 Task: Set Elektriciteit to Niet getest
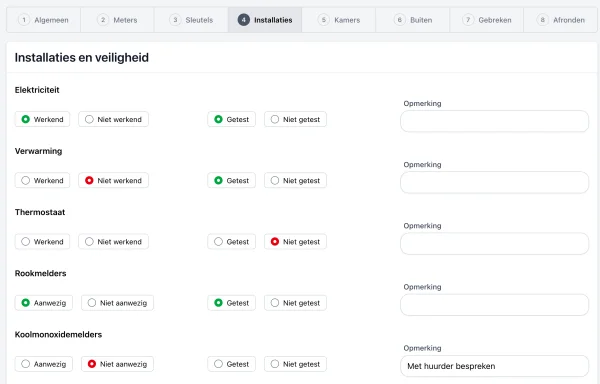click(x=295, y=119)
